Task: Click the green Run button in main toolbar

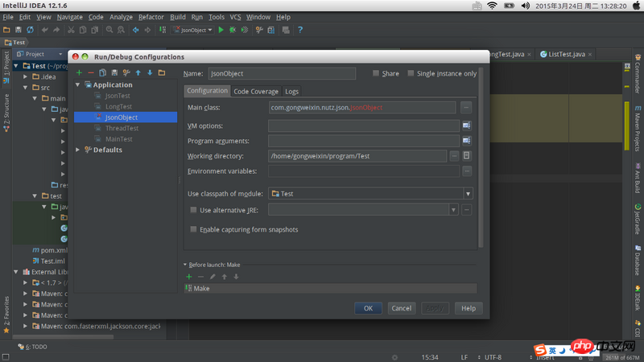Action: (221, 30)
